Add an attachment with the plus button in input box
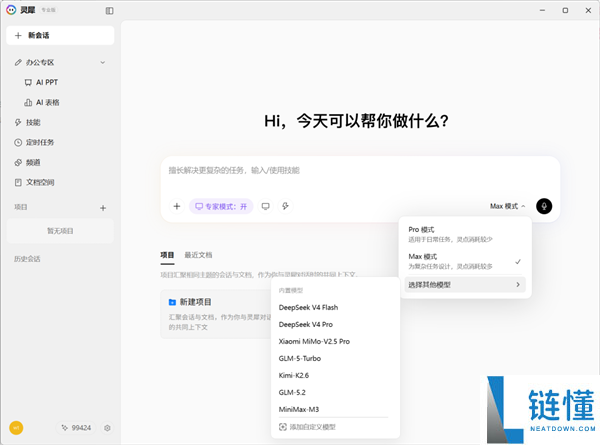The image size is (600, 445). pyautogui.click(x=177, y=206)
